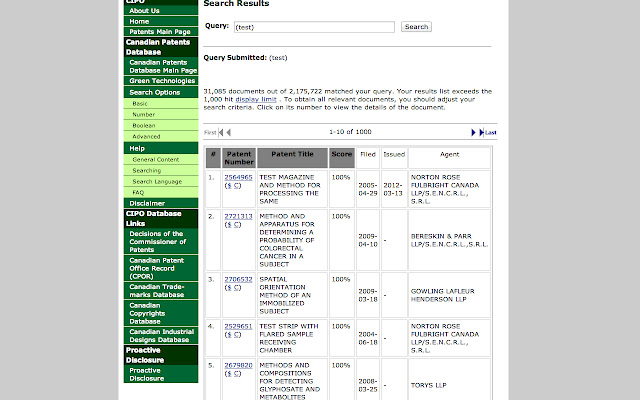Viewport: 640px width, 400px height.
Task: Open Canadian Industrial Designs Database link
Action: [x=161, y=336]
